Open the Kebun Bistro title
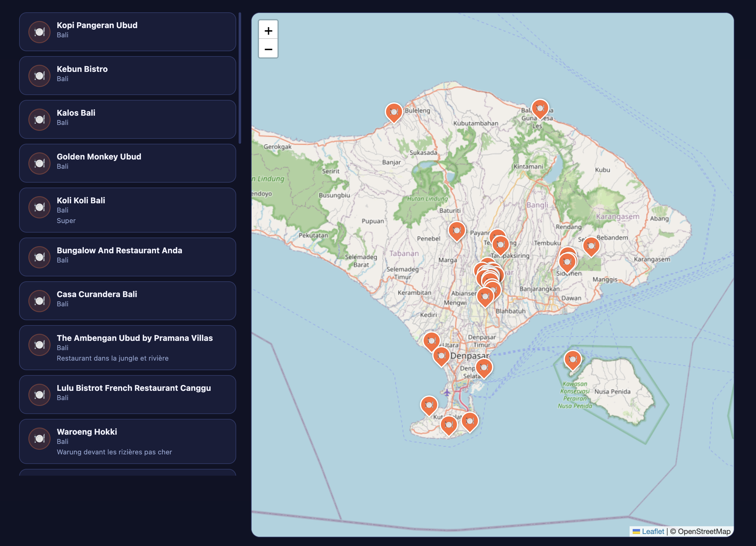Screen dimensions: 756x546 tap(82, 69)
